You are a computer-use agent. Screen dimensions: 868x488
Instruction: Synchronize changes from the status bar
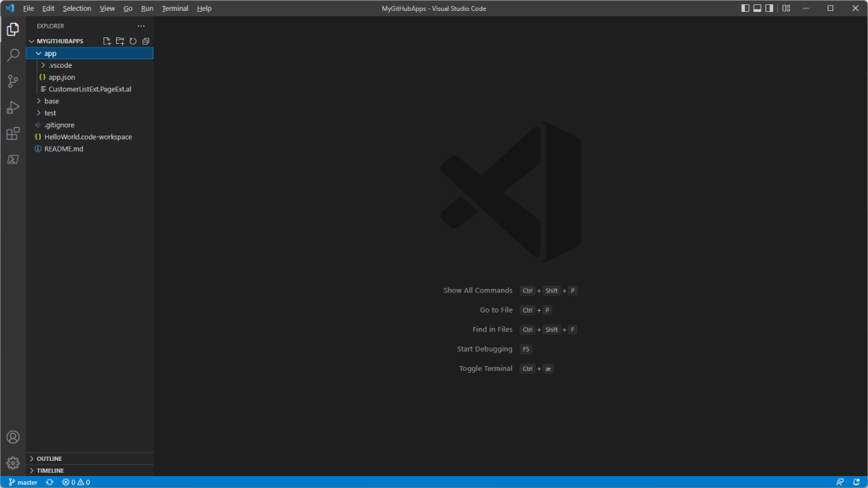[50, 482]
